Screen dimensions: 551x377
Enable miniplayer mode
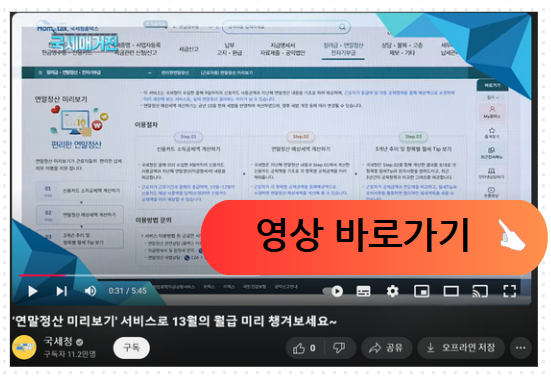point(422,291)
